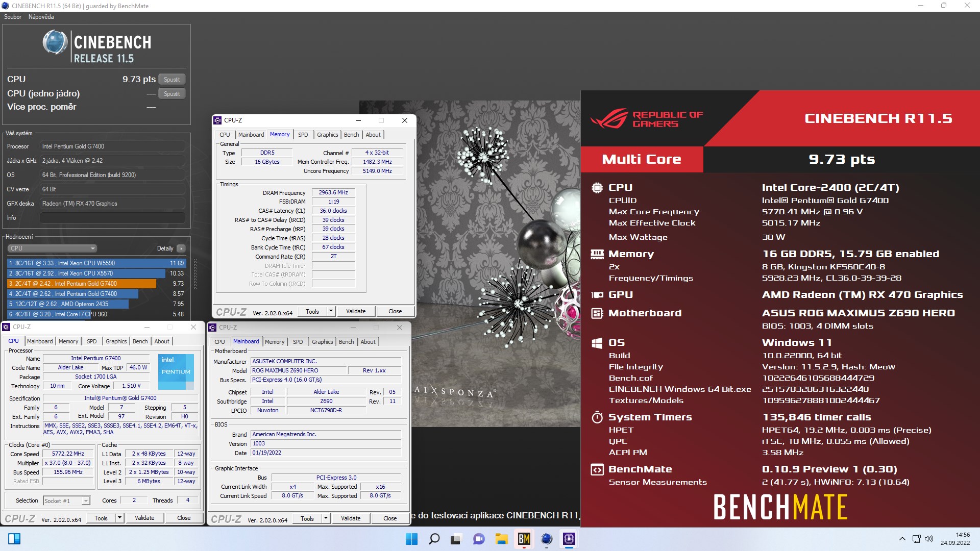This screenshot has width=980, height=551.
Task: Open the Nápověda menu
Action: click(41, 17)
